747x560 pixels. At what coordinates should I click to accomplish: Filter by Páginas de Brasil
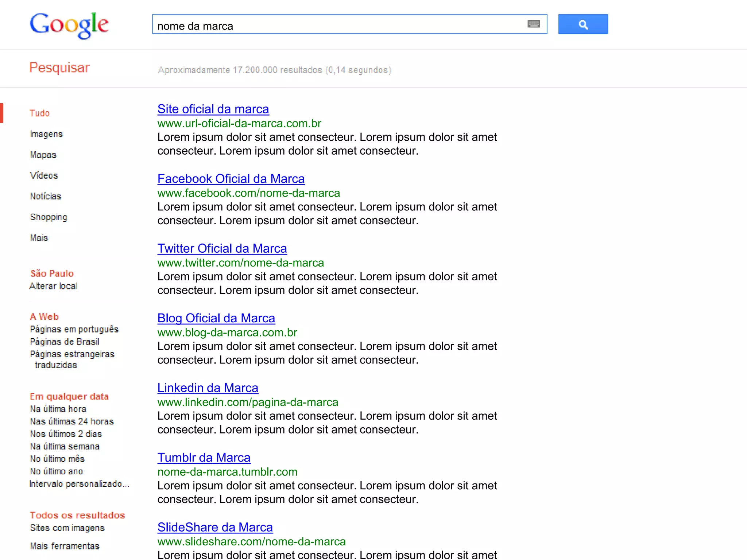65,342
